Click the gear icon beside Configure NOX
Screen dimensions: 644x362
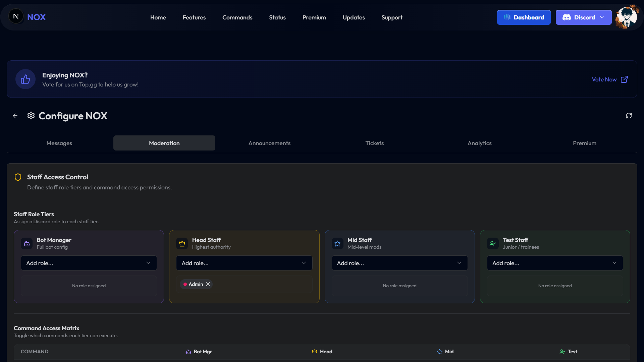(31, 116)
